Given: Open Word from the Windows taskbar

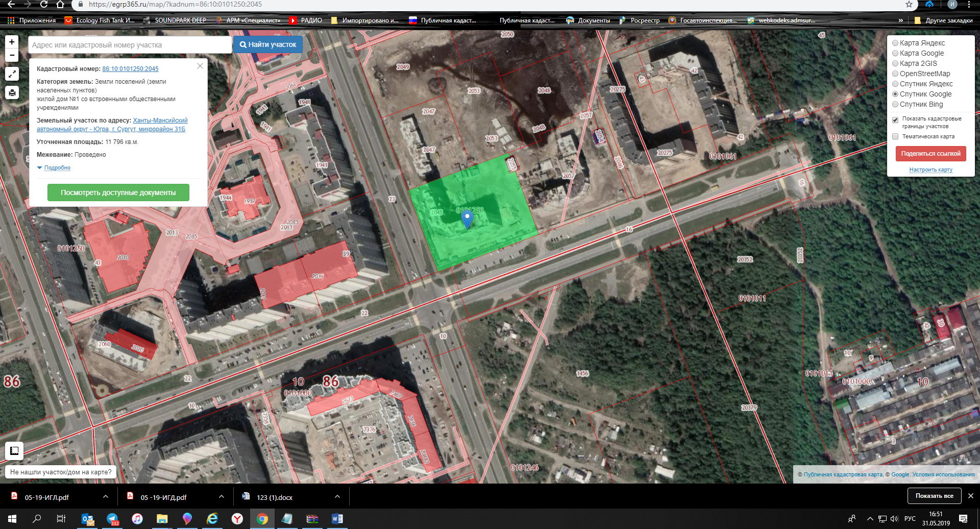Looking at the screenshot, I should 337,519.
